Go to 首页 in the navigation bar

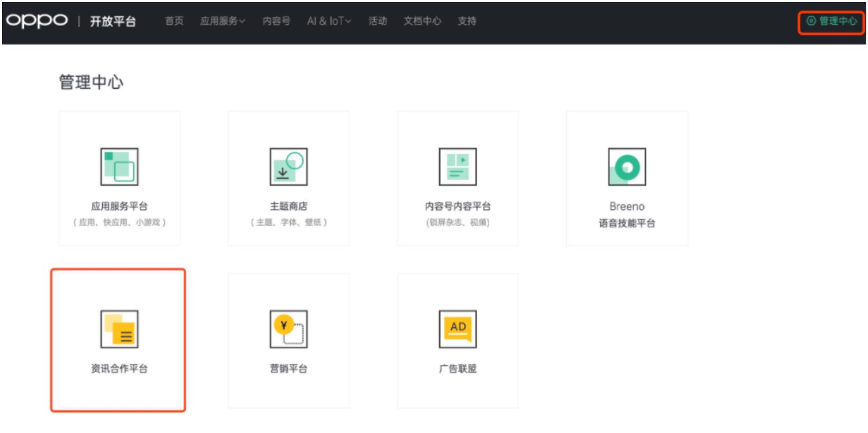174,21
